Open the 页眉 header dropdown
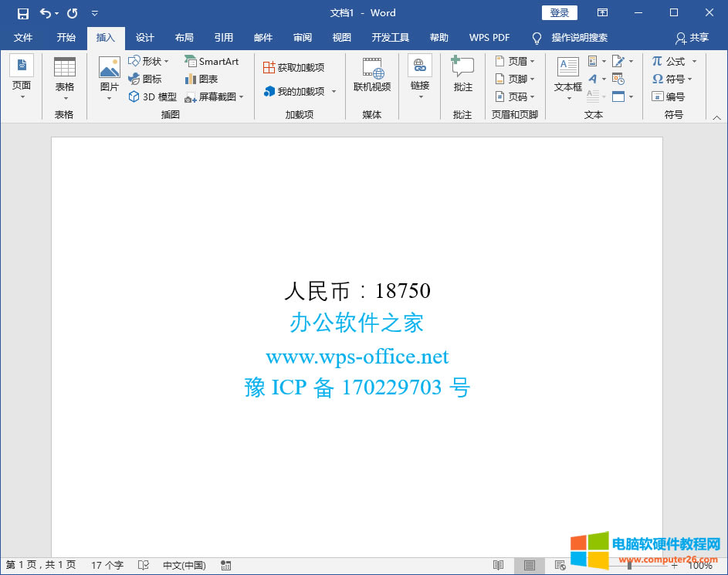This screenshot has width=728, height=575. 533,61
